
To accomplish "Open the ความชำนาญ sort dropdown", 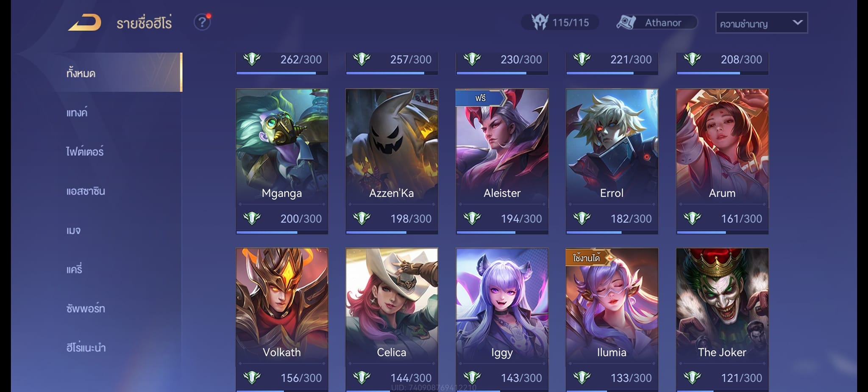I will click(762, 23).
